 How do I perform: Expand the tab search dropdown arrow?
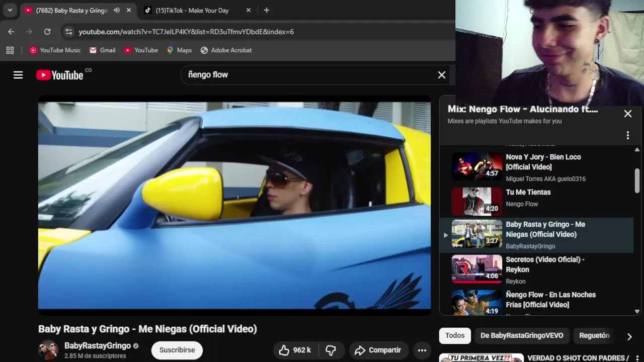(10, 10)
